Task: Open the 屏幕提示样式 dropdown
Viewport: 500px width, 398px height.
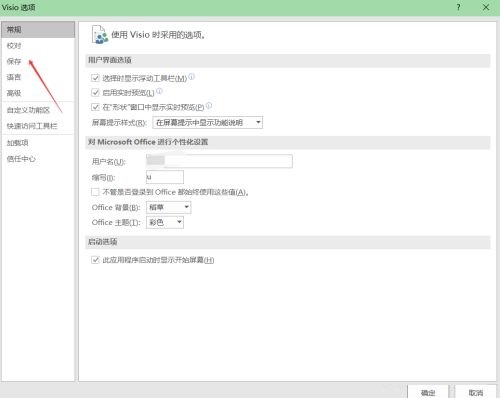Action: click(x=208, y=122)
